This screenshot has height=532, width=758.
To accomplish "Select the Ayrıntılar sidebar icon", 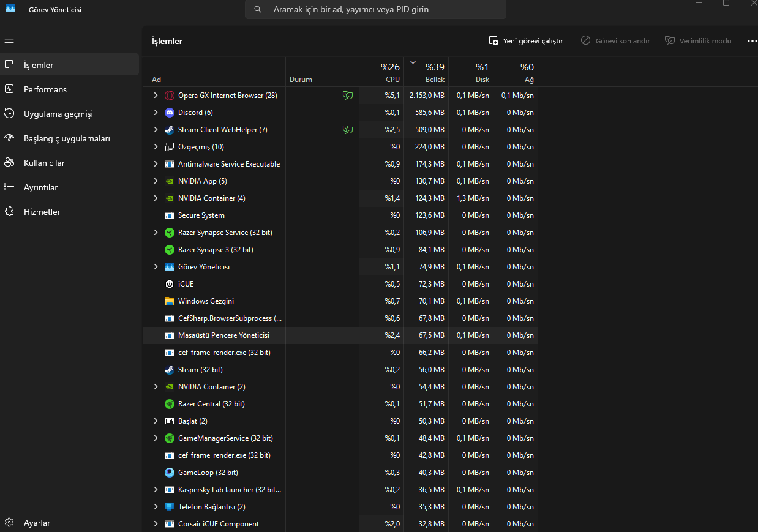I will (x=9, y=187).
